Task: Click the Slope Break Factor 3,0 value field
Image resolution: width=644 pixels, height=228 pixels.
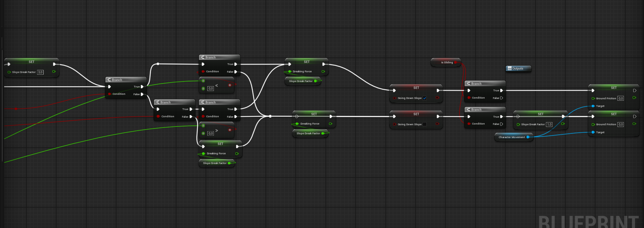Action: (x=40, y=72)
